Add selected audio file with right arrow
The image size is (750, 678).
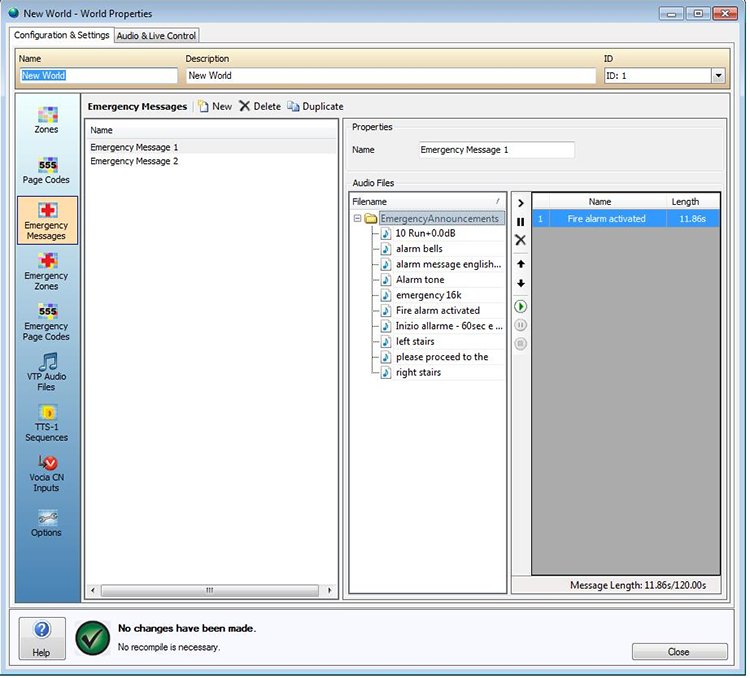point(520,203)
